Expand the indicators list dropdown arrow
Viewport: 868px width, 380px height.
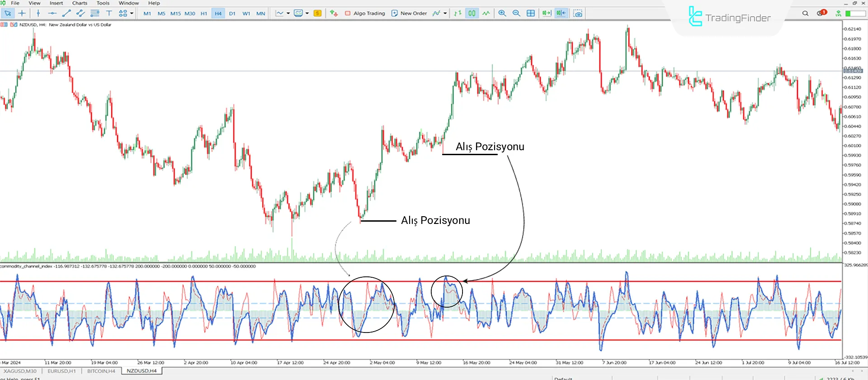[x=445, y=14]
